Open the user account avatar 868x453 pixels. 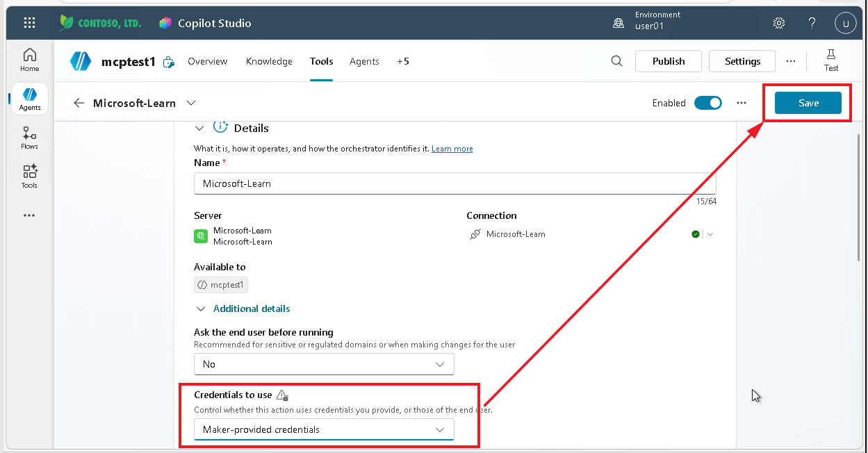[845, 23]
